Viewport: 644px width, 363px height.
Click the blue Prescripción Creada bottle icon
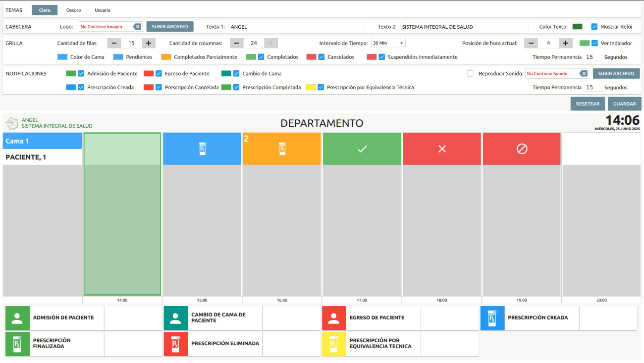tap(492, 318)
